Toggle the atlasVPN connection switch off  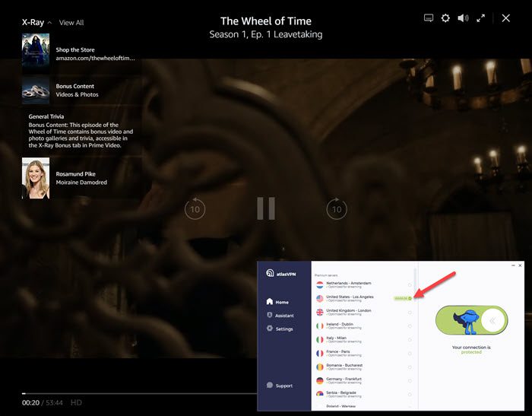click(x=472, y=320)
